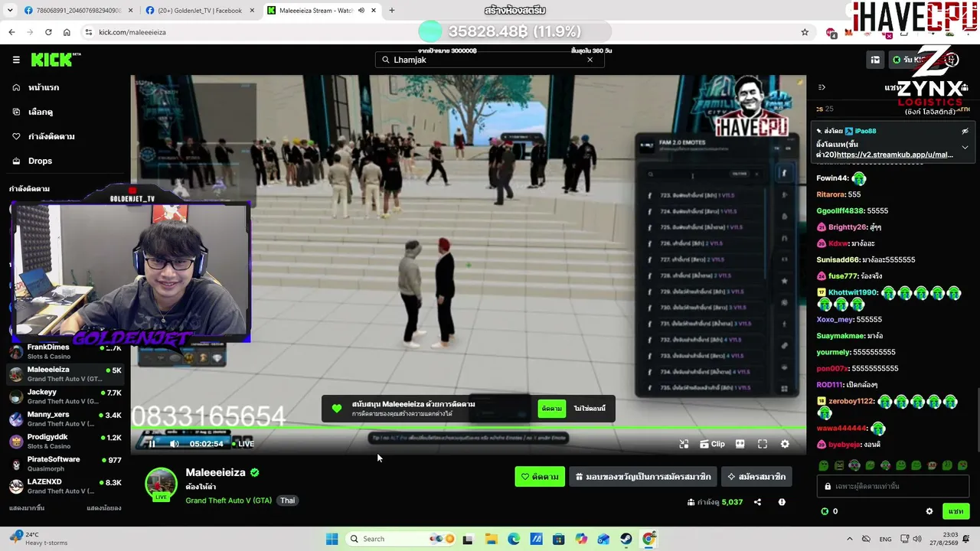Open หน้าแรก in the sidebar
Screen dimensions: 980x551
(x=44, y=87)
